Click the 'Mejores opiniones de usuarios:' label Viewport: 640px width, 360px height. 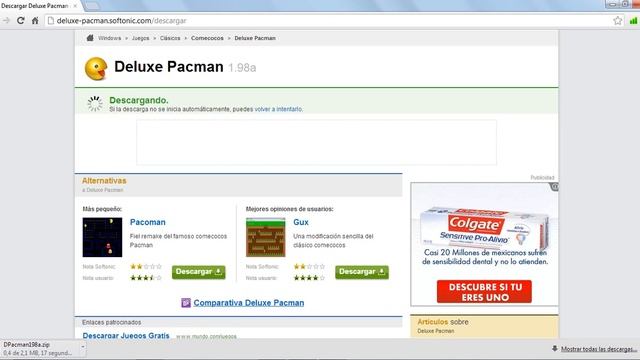click(x=289, y=209)
